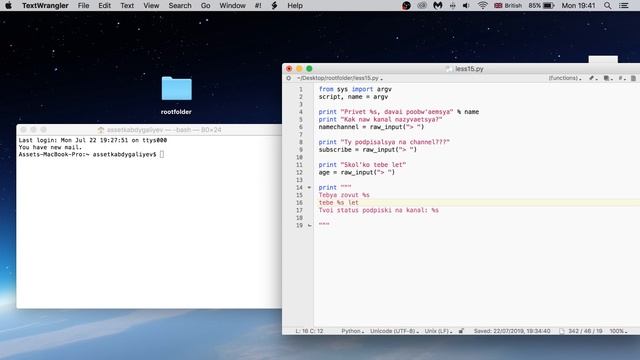Image resolution: width=640 pixels, height=360 pixels.
Task: Click the document state icon in the navigation bar
Action: click(x=289, y=78)
